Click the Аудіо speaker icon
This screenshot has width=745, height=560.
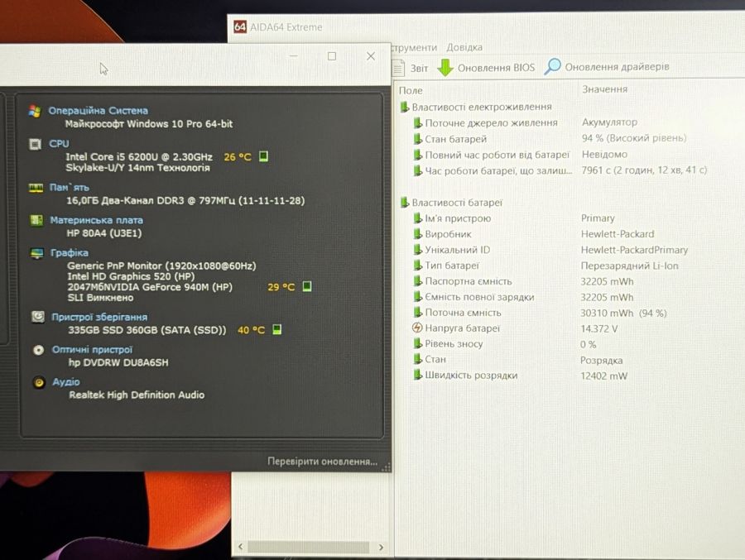pos(39,382)
